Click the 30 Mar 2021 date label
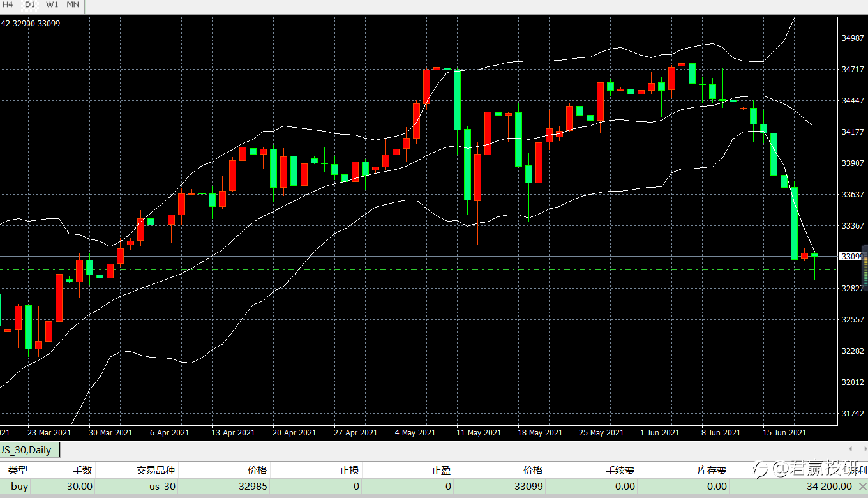 110,433
